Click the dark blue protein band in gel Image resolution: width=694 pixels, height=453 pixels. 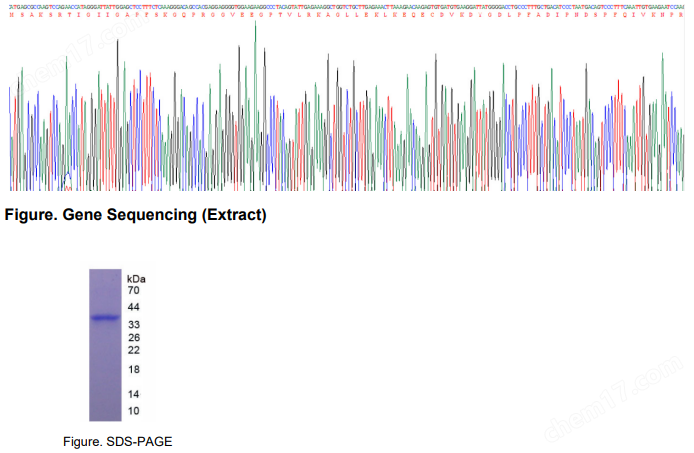click(x=105, y=318)
